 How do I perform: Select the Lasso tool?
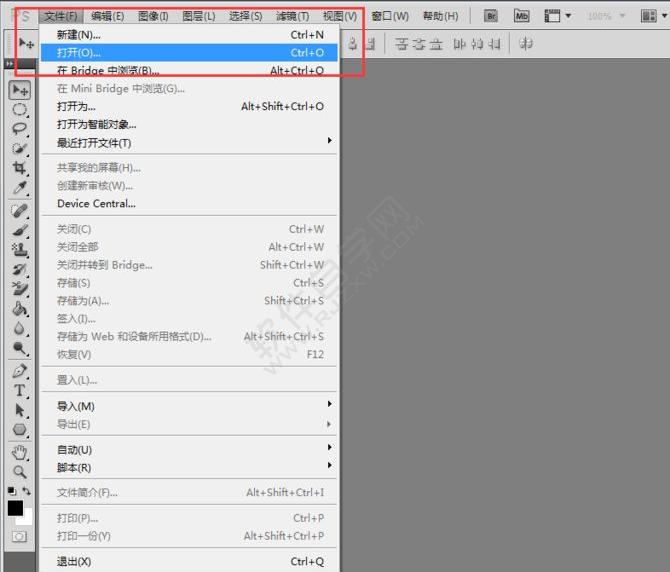tap(20, 129)
